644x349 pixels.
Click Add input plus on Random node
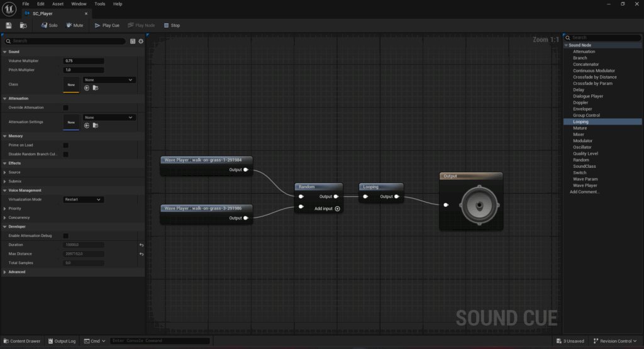(338, 208)
